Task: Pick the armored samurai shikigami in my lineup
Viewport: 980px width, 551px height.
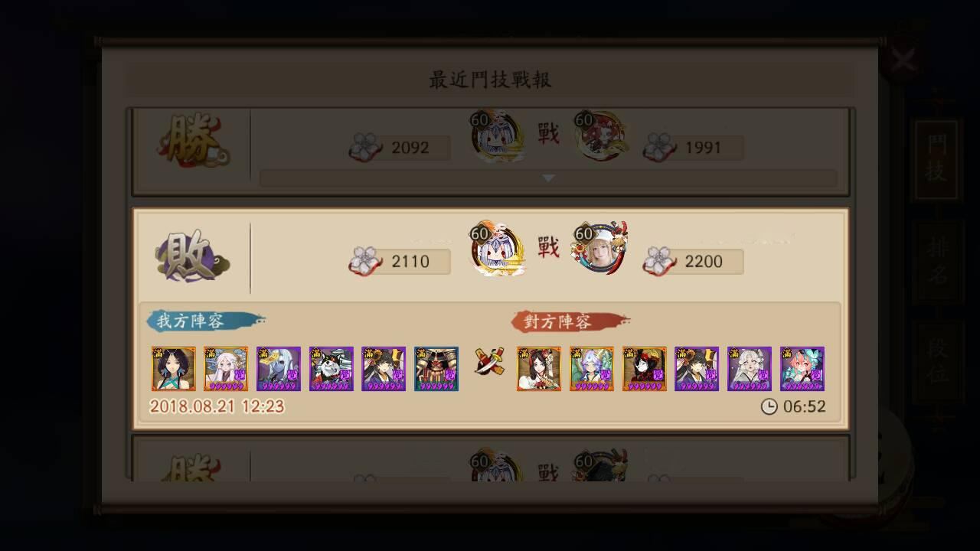Action: (x=436, y=369)
